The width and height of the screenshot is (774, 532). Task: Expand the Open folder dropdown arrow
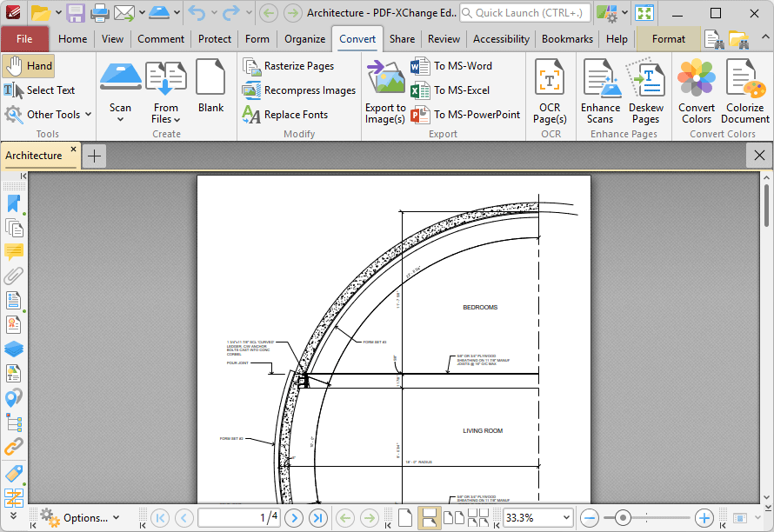58,13
